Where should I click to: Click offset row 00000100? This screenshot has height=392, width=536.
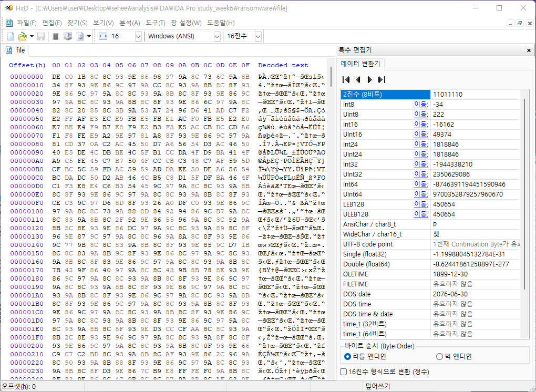coord(27,211)
